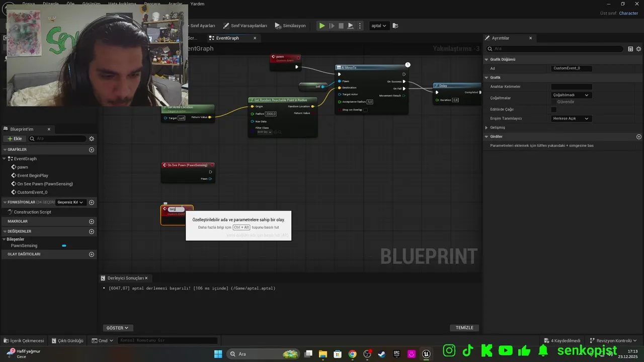Close the Ayrıntılar panel
Screen dimensions: 644x362
click(530, 38)
